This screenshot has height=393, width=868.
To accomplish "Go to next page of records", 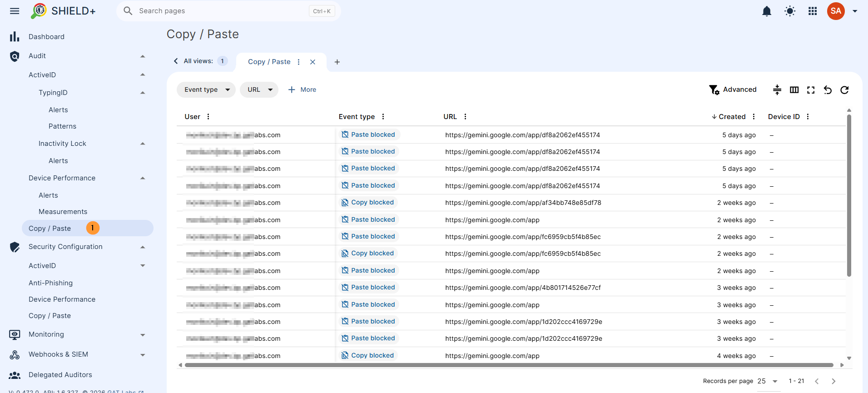I will 833,381.
